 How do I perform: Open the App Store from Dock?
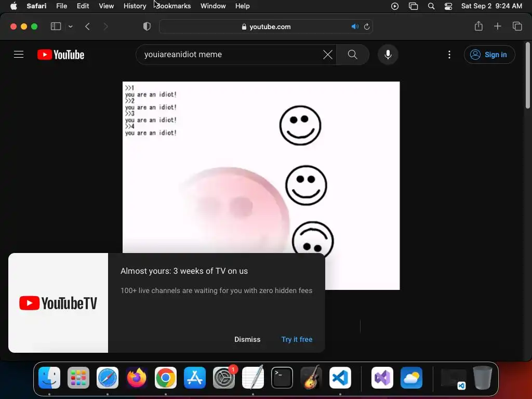(x=195, y=378)
